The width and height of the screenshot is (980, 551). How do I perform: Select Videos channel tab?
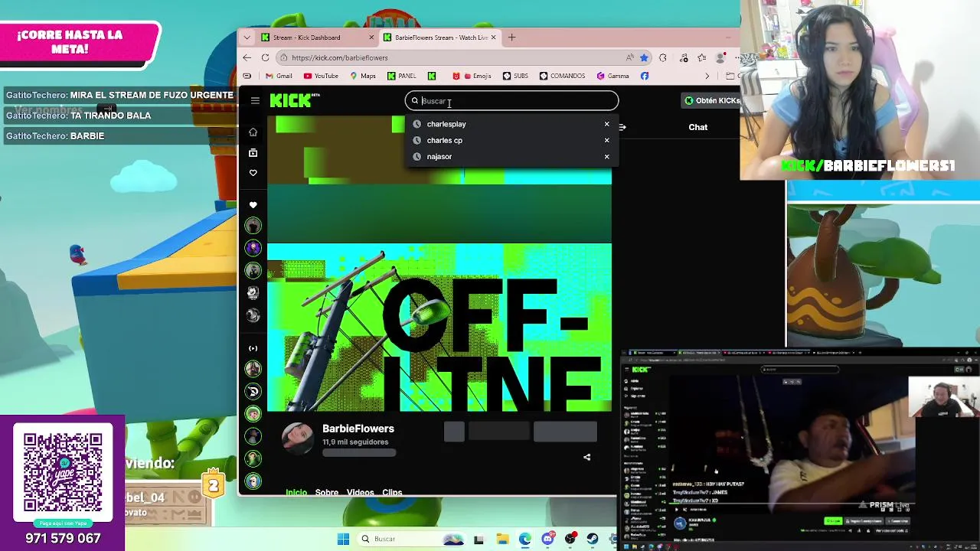[x=360, y=492]
